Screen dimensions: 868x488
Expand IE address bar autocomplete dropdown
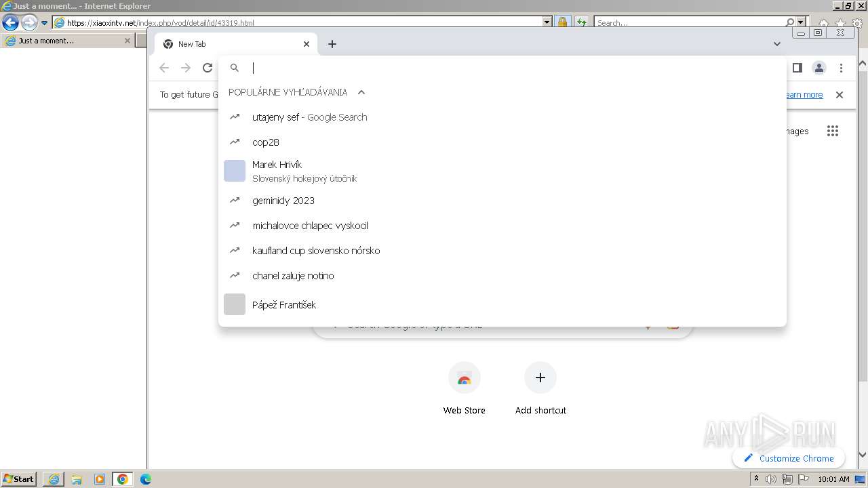pos(547,22)
